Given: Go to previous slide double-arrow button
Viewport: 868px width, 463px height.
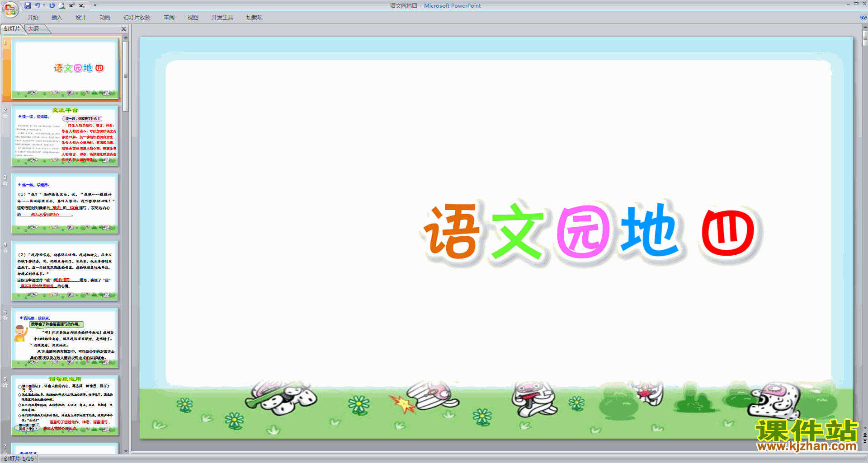Looking at the screenshot, I should tap(865, 435).
